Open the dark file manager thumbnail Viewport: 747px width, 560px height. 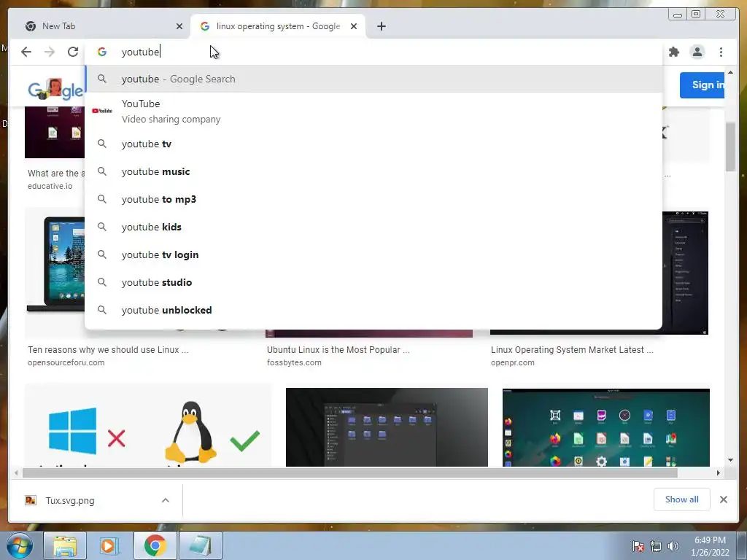click(x=387, y=427)
